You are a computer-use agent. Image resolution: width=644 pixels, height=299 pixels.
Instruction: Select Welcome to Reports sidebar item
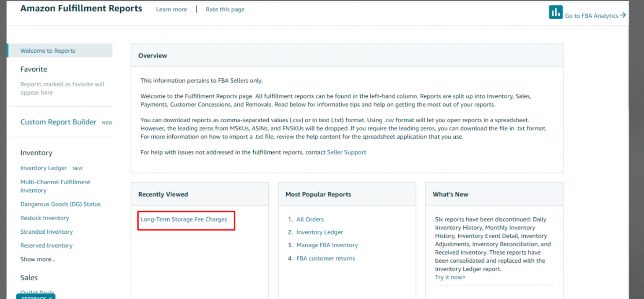pyautogui.click(x=48, y=51)
